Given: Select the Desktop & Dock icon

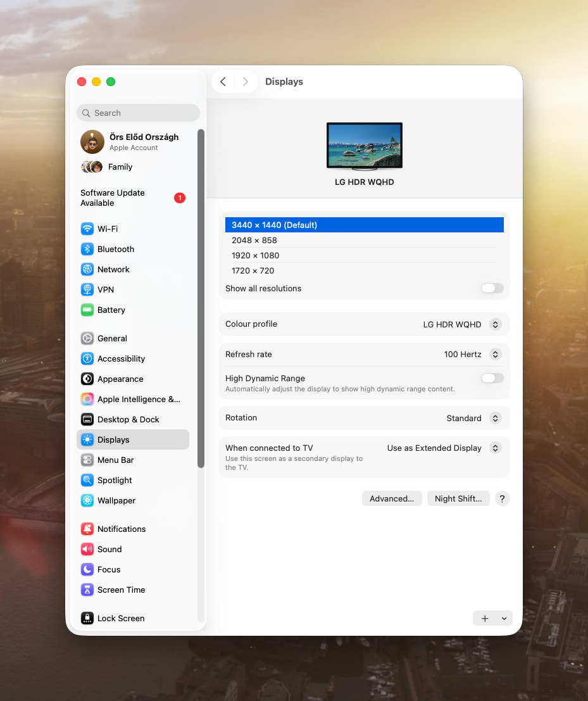Looking at the screenshot, I should point(87,419).
